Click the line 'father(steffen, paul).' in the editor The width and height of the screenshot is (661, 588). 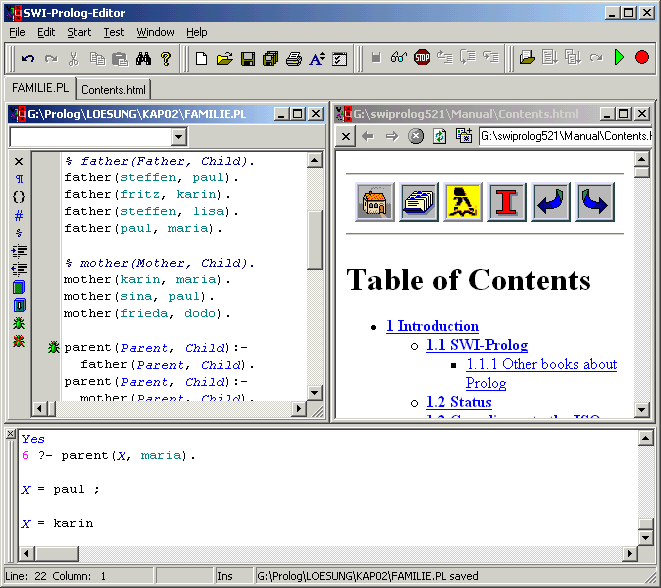(151, 177)
